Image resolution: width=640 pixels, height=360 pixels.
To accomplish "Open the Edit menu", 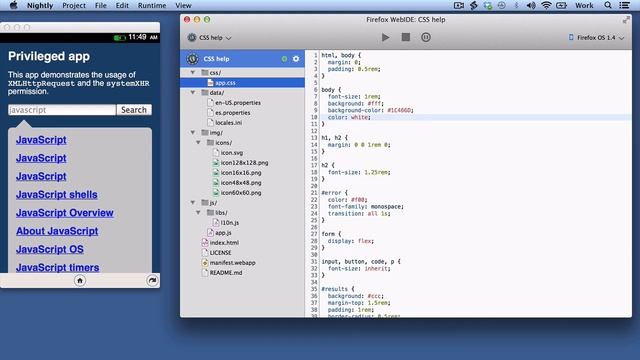I will [x=122, y=5].
